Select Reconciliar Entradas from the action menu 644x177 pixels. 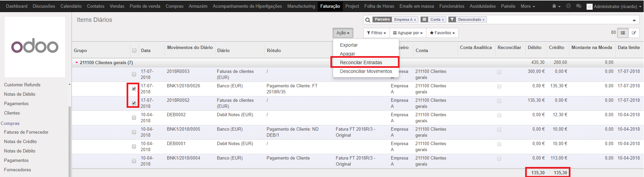(361, 62)
